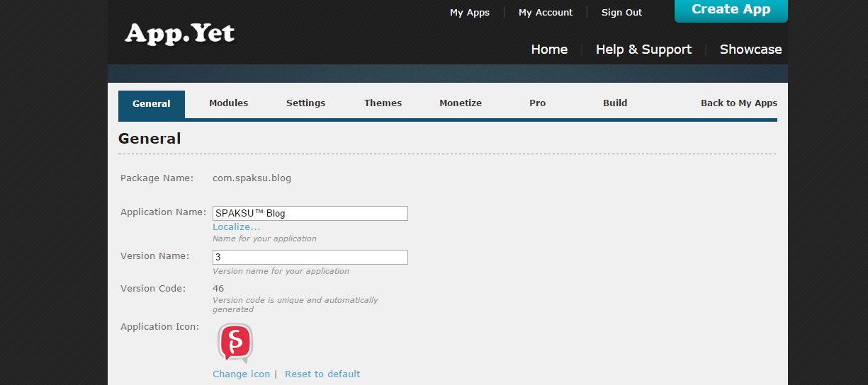Click the 'Application Name:' label
This screenshot has height=385, width=868.
tap(163, 212)
